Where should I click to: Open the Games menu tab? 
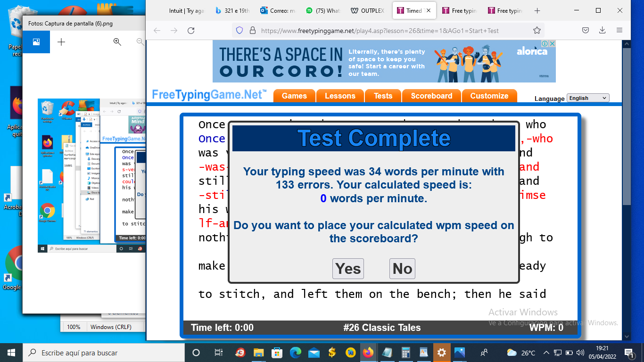tap(294, 96)
